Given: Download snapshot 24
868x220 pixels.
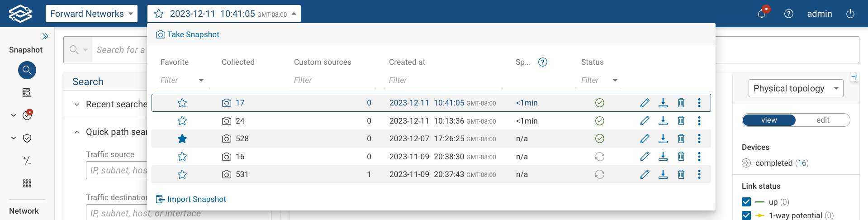Looking at the screenshot, I should pos(663,121).
